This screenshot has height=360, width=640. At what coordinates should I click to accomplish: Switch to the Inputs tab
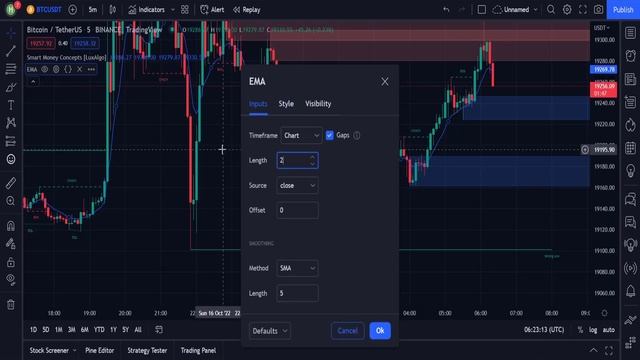(x=258, y=104)
